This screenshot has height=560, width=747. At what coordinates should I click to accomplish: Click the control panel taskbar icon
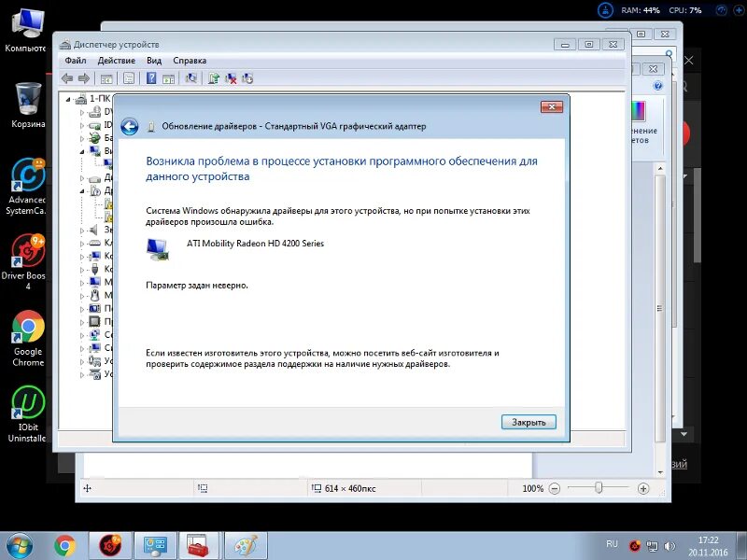pos(155,546)
